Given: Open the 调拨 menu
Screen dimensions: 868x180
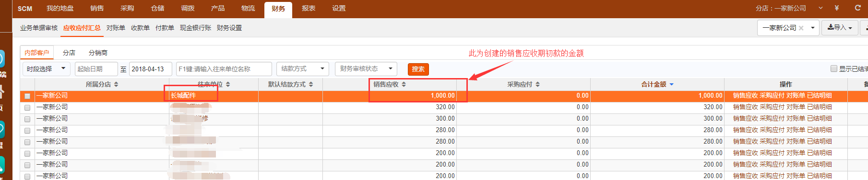Looking at the screenshot, I should 188,8.
